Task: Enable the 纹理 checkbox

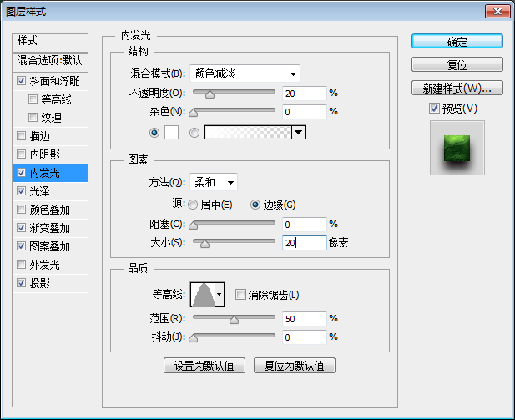Action: pos(33,118)
